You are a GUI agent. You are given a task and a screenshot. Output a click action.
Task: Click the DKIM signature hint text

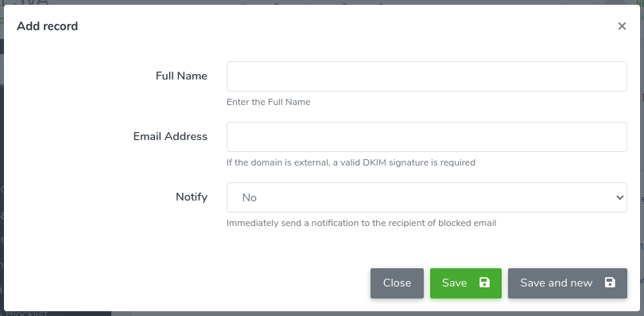click(351, 162)
